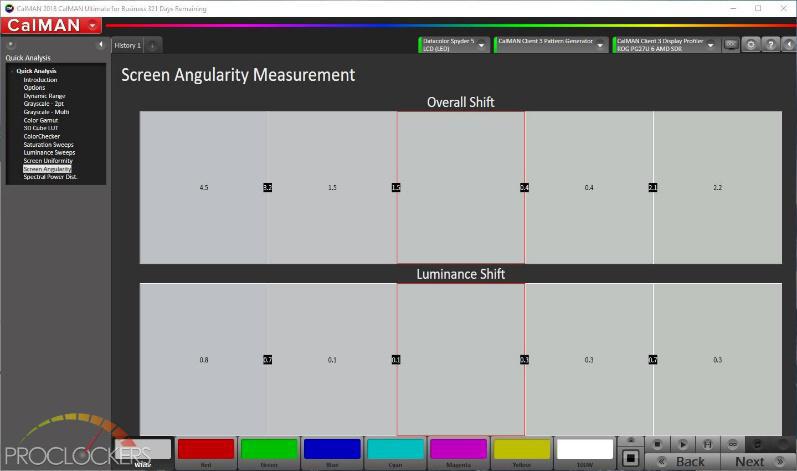797x471 pixels.
Task: Click the red-outlined center zone in Luminance Shift
Action: point(461,360)
